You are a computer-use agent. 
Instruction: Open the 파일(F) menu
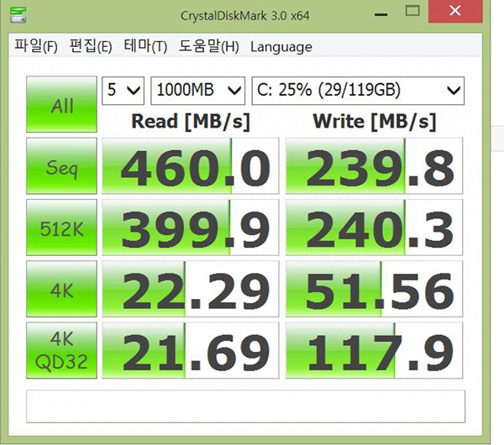(x=36, y=46)
